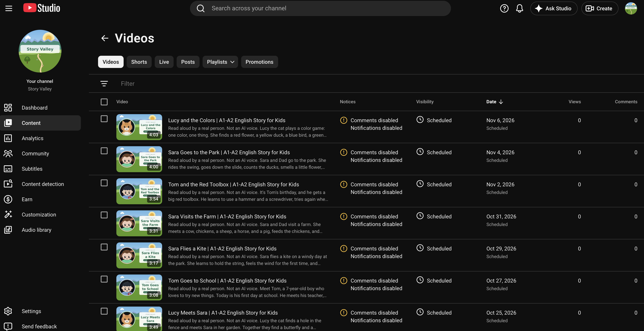Screen dimensions: 644x331
Task: Click the warning notice icon for Sara Goes to the Park
Action: 344,152
